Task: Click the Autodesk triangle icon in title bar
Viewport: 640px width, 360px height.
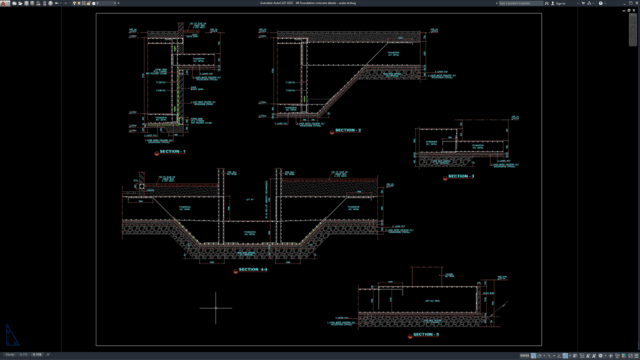Action: click(x=589, y=3)
